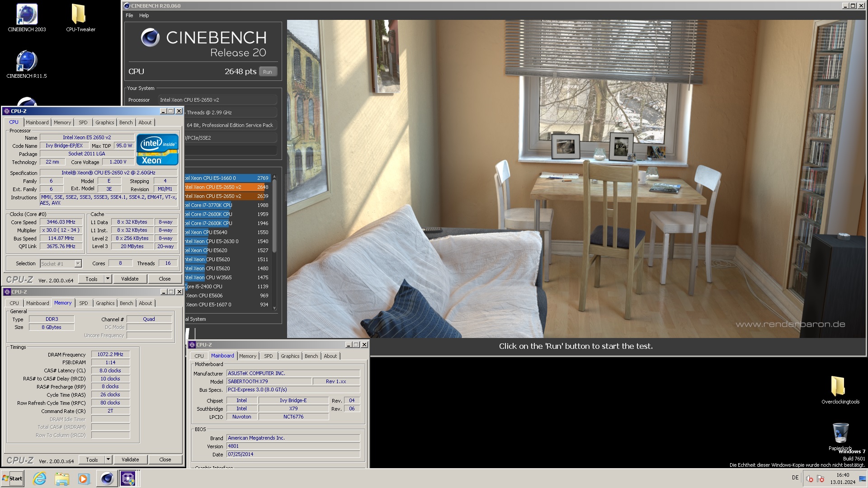Open Memory tab in Mainboard CPU-Z window
The image size is (868, 488).
pyautogui.click(x=248, y=356)
